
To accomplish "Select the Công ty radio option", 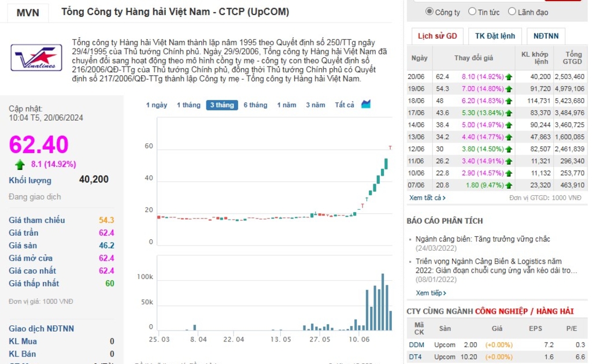I will click(430, 12).
